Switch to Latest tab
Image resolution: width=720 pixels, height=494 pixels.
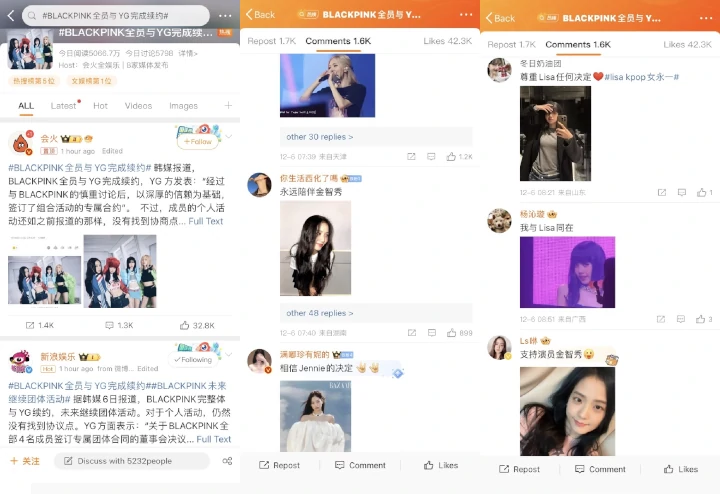(x=63, y=106)
